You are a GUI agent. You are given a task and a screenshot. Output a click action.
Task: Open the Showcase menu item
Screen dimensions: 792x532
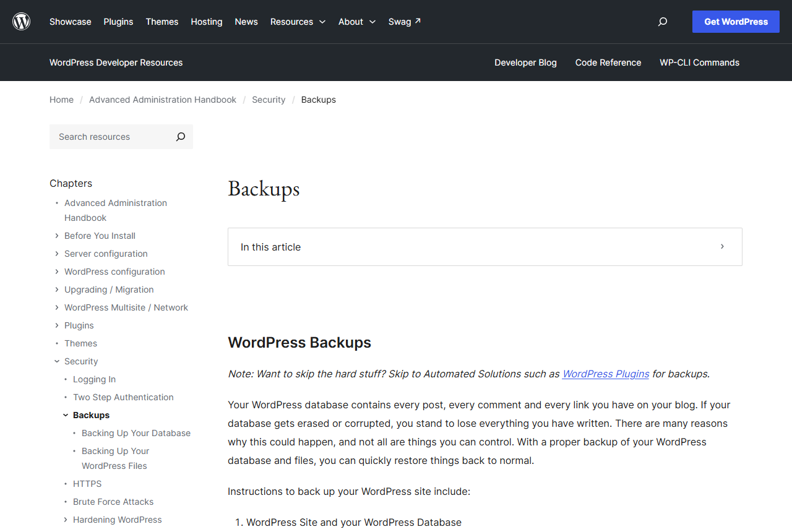click(71, 22)
